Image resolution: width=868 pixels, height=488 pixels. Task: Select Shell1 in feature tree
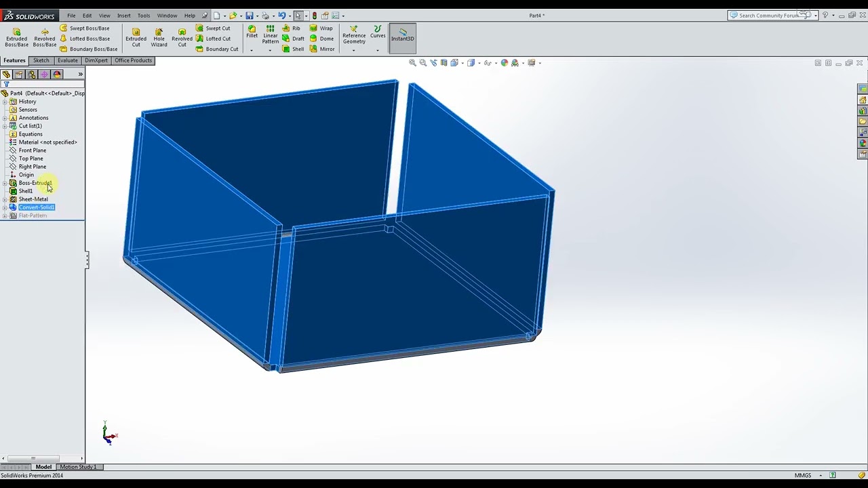click(x=26, y=191)
